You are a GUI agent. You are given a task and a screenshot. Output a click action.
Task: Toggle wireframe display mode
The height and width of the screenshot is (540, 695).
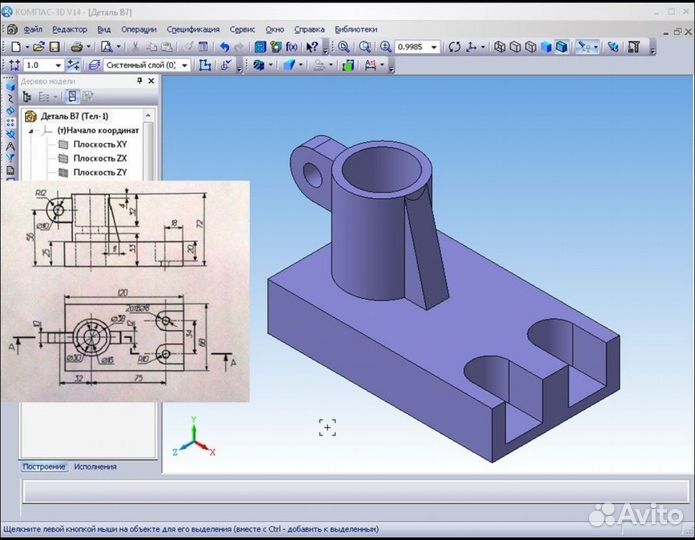tap(500, 47)
